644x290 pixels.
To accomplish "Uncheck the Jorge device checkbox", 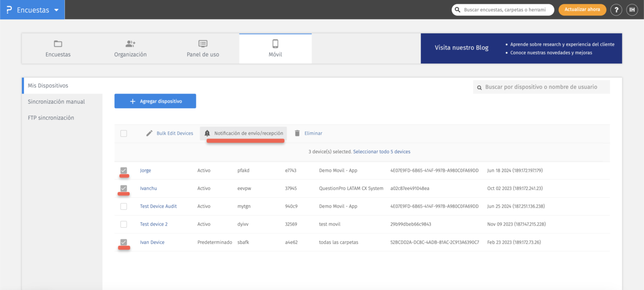I will click(x=124, y=170).
